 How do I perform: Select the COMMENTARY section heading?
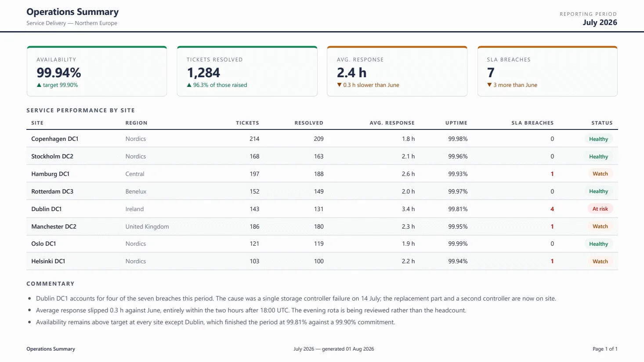click(51, 284)
